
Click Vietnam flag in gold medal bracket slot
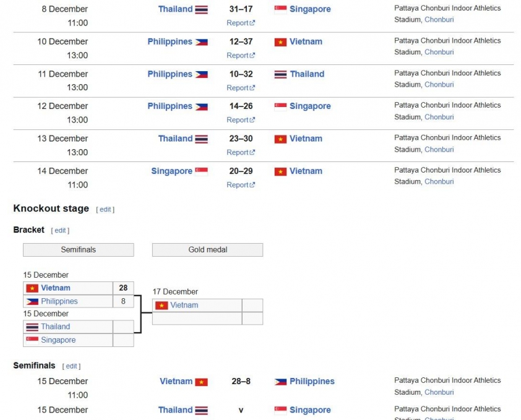pyautogui.click(x=161, y=306)
